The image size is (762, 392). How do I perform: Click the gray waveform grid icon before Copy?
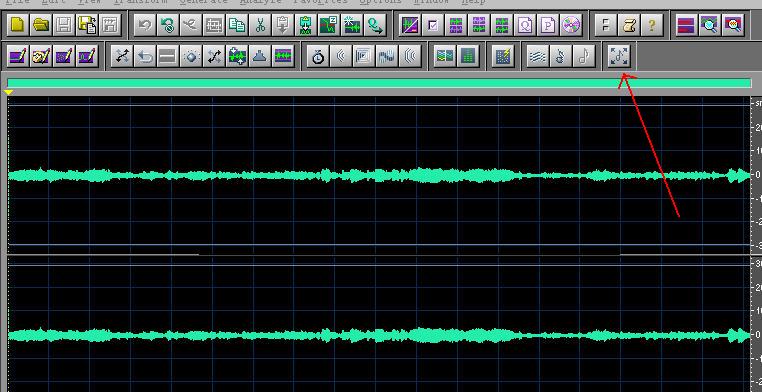click(214, 25)
